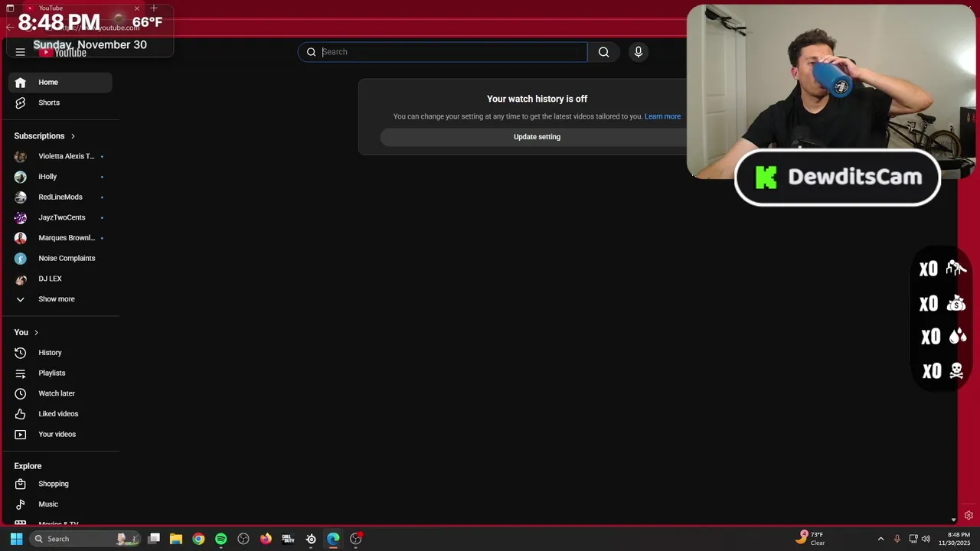Click the 'Explore' section heading

point(28,466)
